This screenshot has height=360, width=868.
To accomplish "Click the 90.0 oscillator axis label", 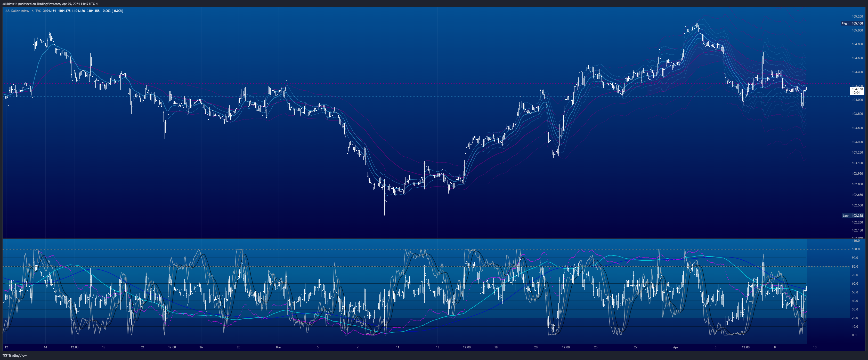I will pos(855,258).
